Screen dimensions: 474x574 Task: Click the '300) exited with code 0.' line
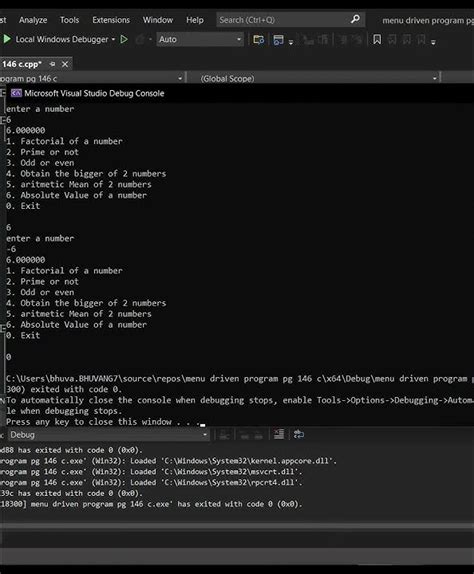click(64, 389)
